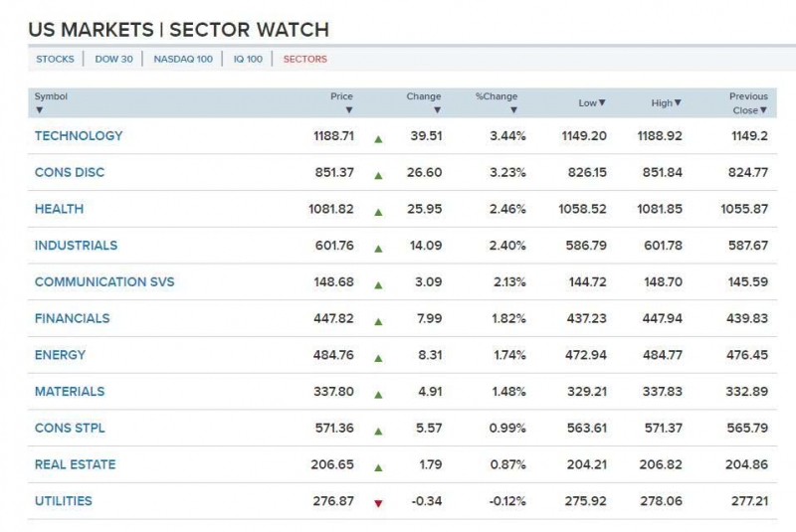Image resolution: width=796 pixels, height=532 pixels.
Task: Open the INDUSTRIALS sector link
Action: tap(76, 246)
